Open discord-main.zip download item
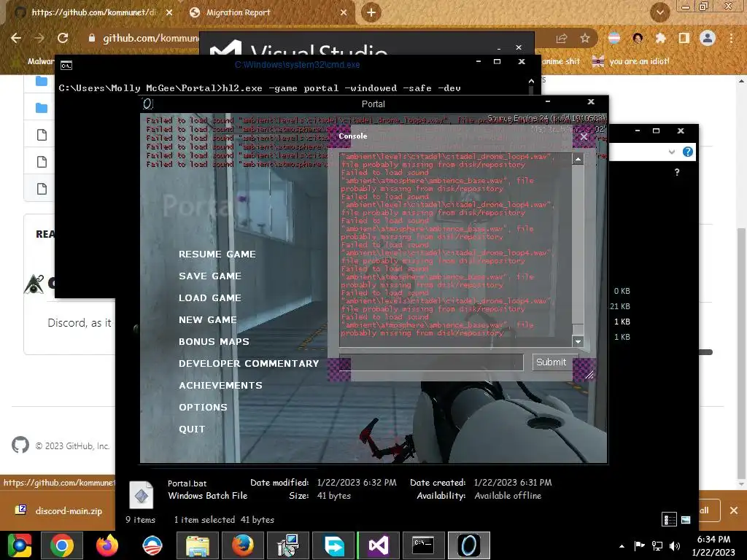 pyautogui.click(x=59, y=510)
